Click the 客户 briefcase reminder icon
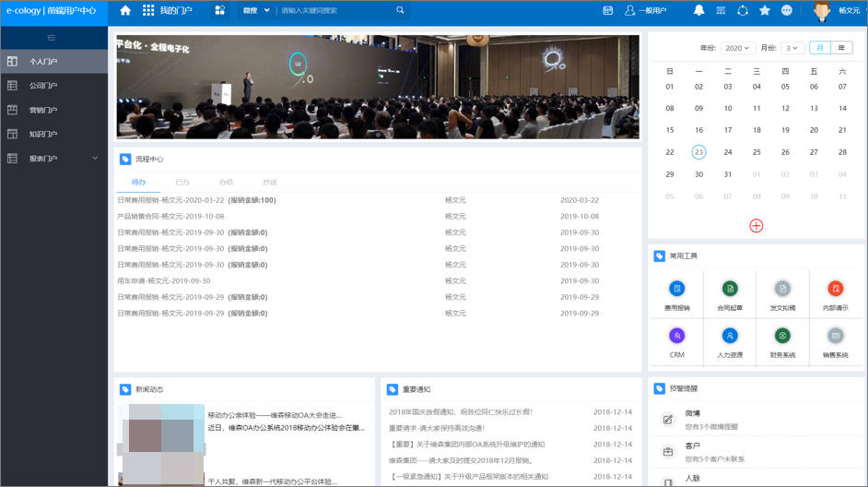868x487 pixels. (668, 452)
